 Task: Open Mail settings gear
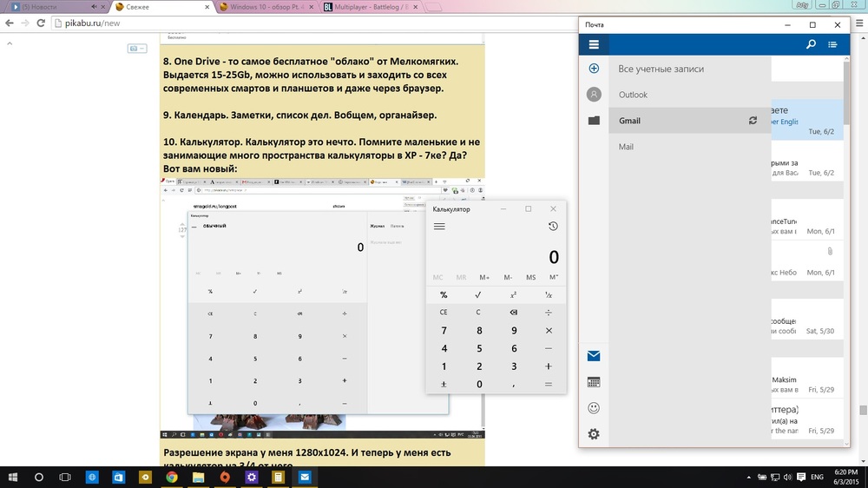tap(594, 434)
